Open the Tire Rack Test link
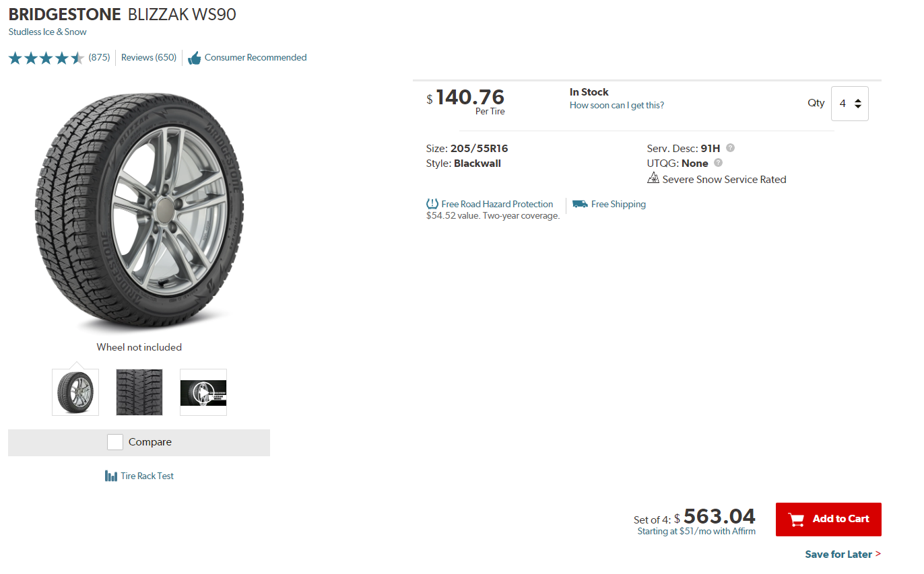924x574 pixels. pyautogui.click(x=147, y=476)
